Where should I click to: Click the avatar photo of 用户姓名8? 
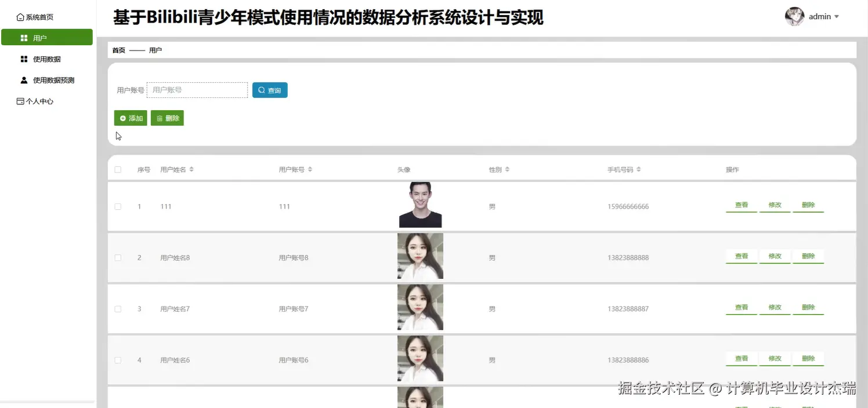pos(420,256)
